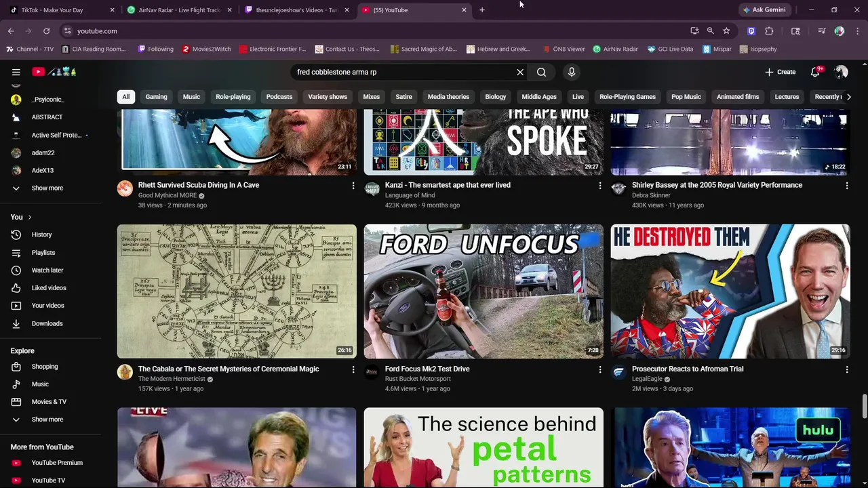Open Liked videos in sidebar
The image size is (868, 488).
[x=47, y=288]
